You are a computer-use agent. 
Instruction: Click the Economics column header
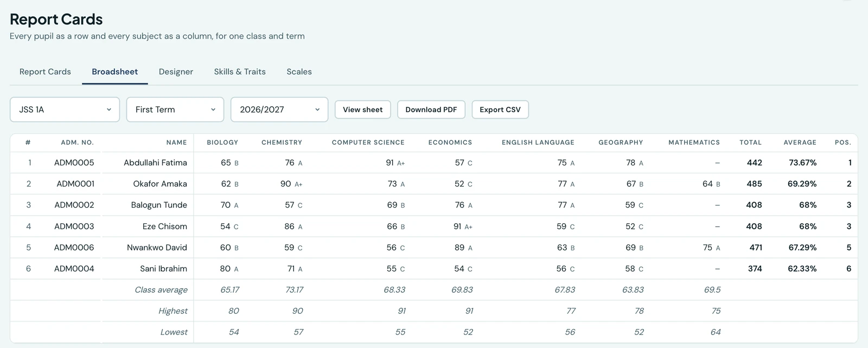[x=450, y=143]
